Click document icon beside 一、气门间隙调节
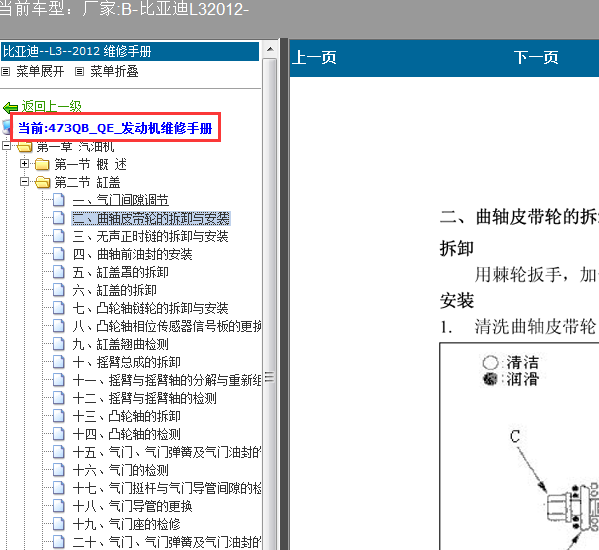599x550 pixels. point(58,200)
